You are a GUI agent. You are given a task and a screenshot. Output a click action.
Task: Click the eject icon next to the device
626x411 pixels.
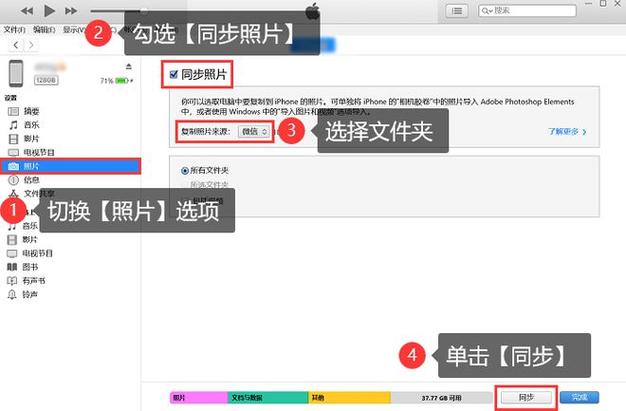128,67
